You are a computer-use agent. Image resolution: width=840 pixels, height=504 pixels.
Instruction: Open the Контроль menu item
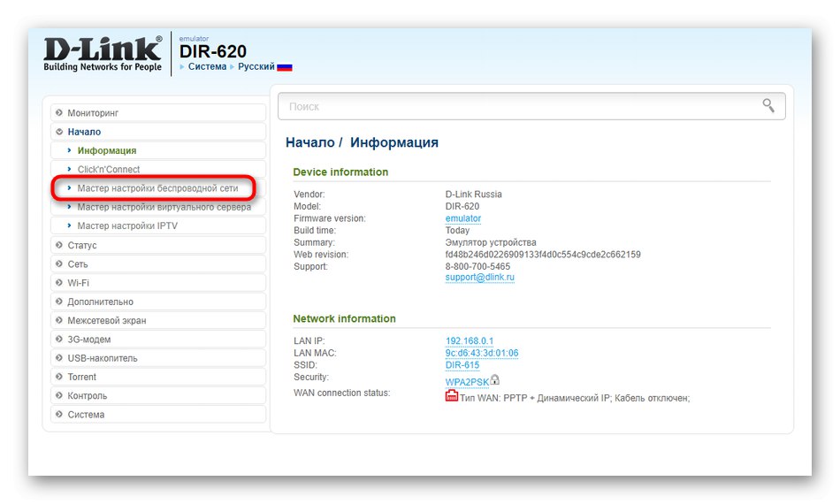coord(158,395)
